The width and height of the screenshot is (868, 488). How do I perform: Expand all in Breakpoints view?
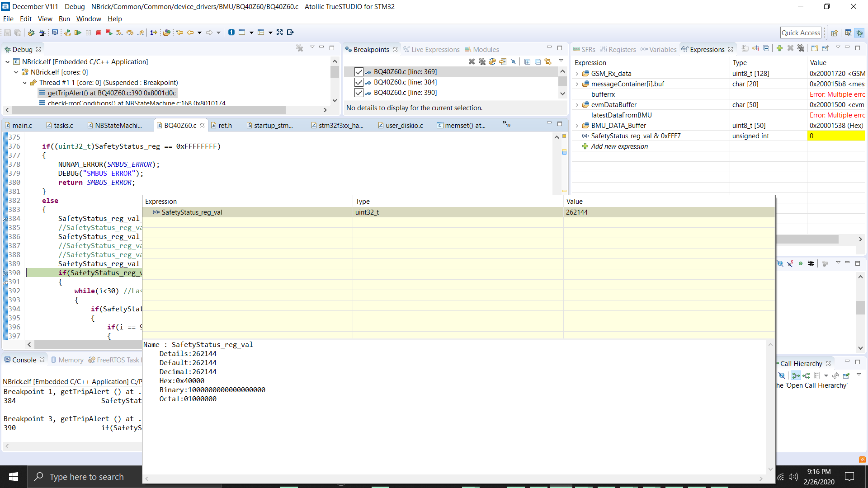527,61
